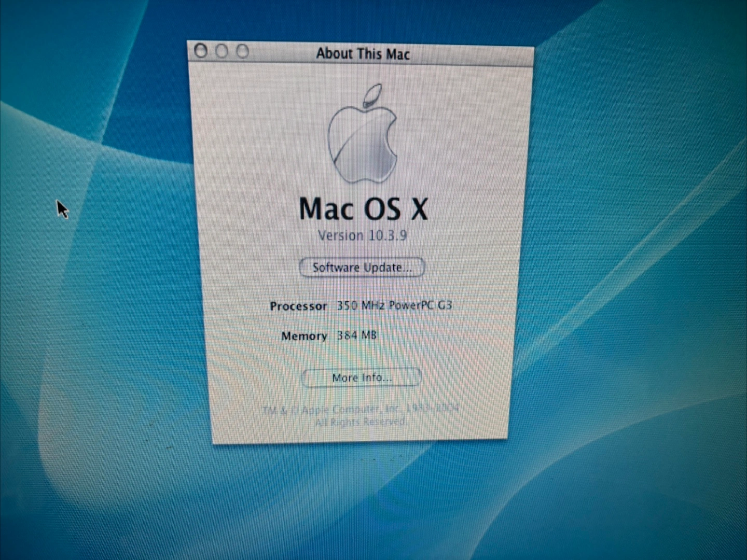Screen dimensions: 747x560
Task: Click the Processor label
Action: click(x=298, y=306)
